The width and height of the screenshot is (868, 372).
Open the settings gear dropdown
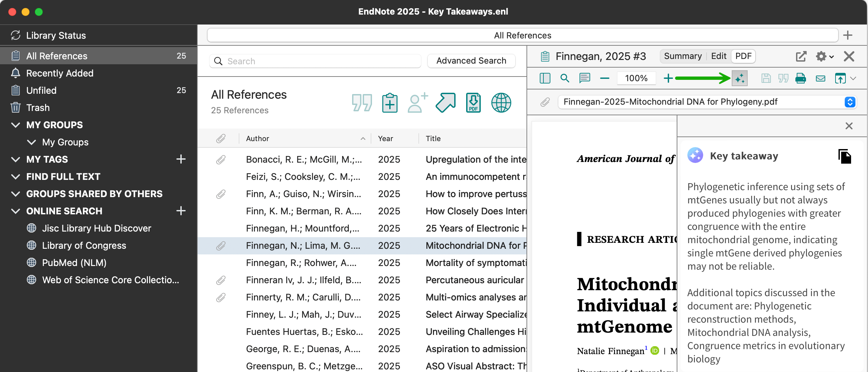point(823,56)
